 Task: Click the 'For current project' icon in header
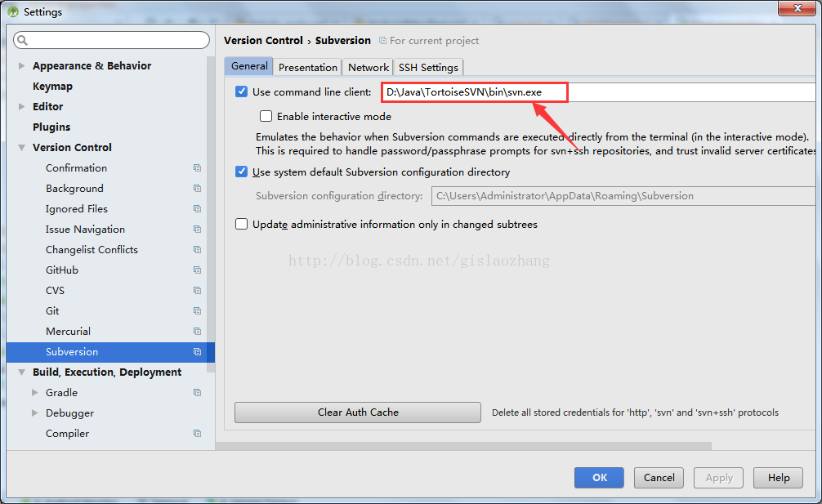tap(382, 41)
